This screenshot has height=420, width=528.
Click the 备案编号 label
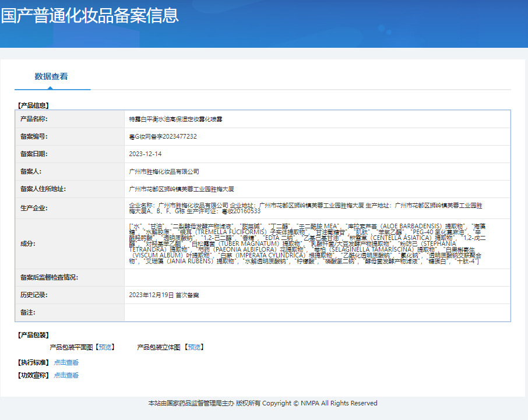click(34, 136)
